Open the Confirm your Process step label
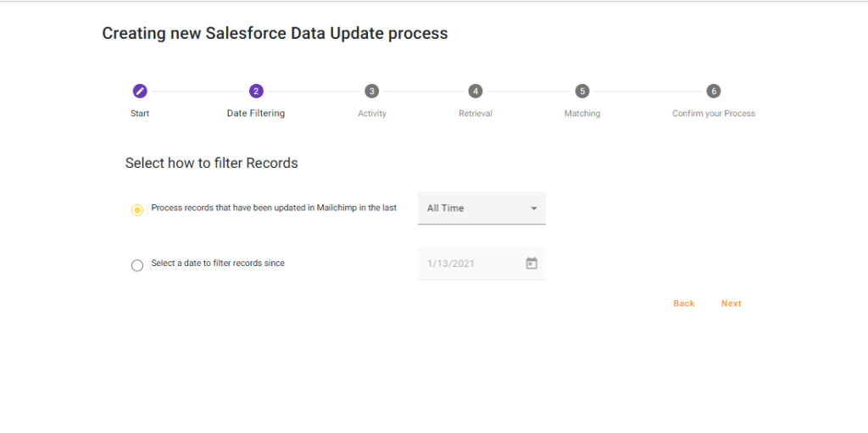The image size is (868, 433). tap(714, 114)
